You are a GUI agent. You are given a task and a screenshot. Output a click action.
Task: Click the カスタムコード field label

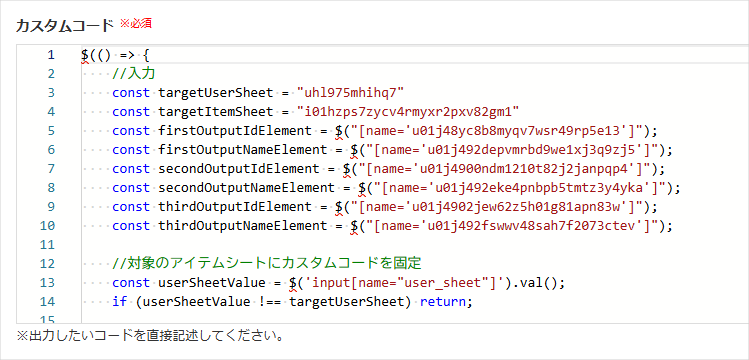pos(64,25)
